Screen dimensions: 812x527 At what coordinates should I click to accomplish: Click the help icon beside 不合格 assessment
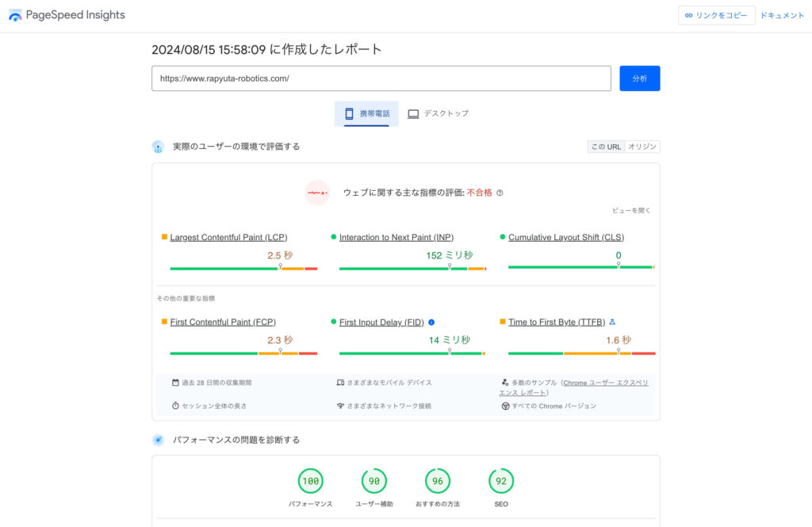click(x=500, y=193)
